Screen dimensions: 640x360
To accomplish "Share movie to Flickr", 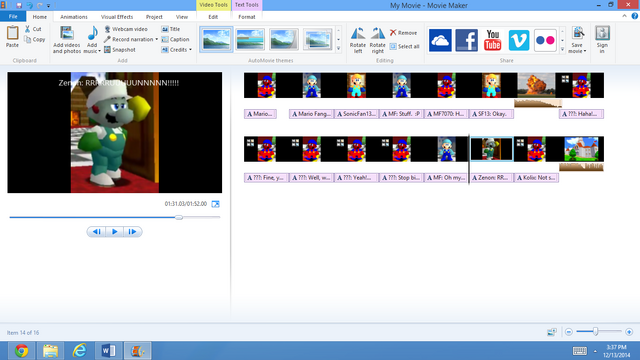I will point(545,40).
